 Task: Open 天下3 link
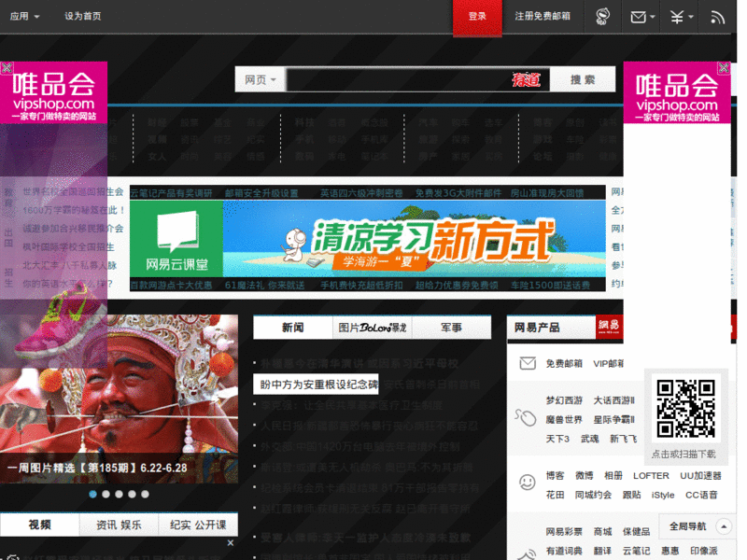click(557, 439)
